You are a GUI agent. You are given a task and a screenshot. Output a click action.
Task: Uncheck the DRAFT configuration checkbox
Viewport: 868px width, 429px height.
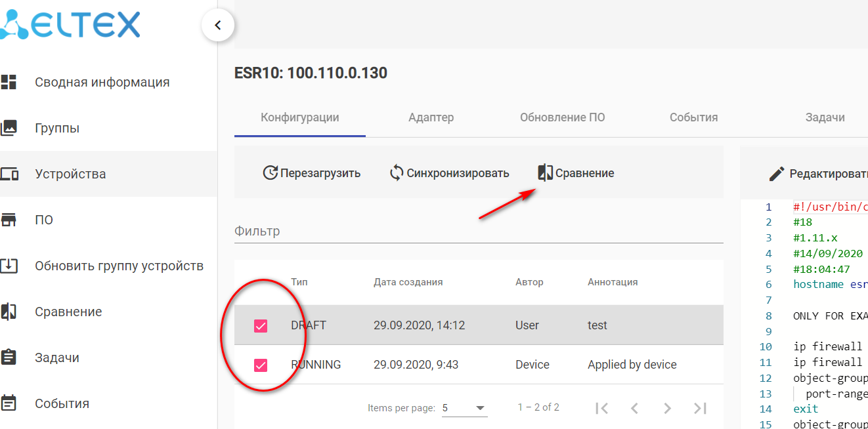[261, 325]
